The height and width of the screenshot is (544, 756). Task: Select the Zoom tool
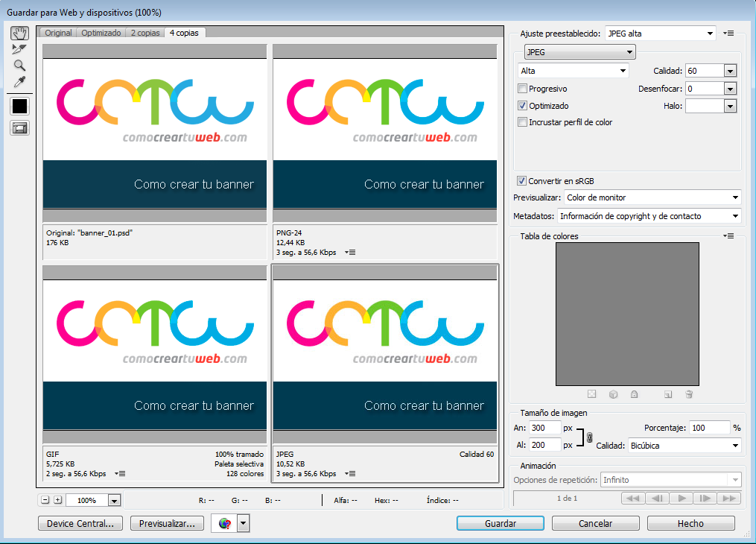click(19, 66)
